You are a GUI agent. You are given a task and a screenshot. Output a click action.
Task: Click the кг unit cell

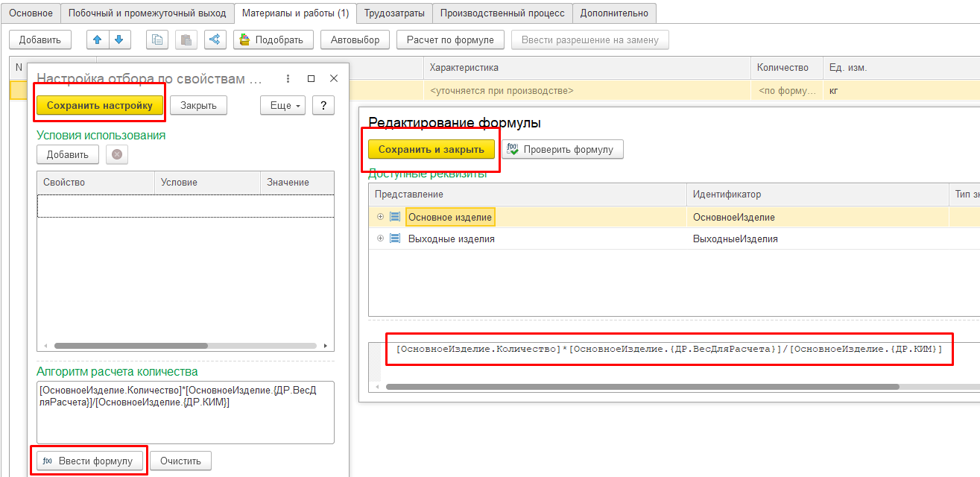pyautogui.click(x=901, y=90)
